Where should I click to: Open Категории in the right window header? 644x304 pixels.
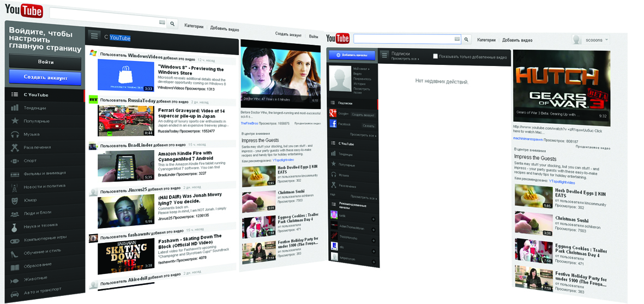pyautogui.click(x=486, y=40)
